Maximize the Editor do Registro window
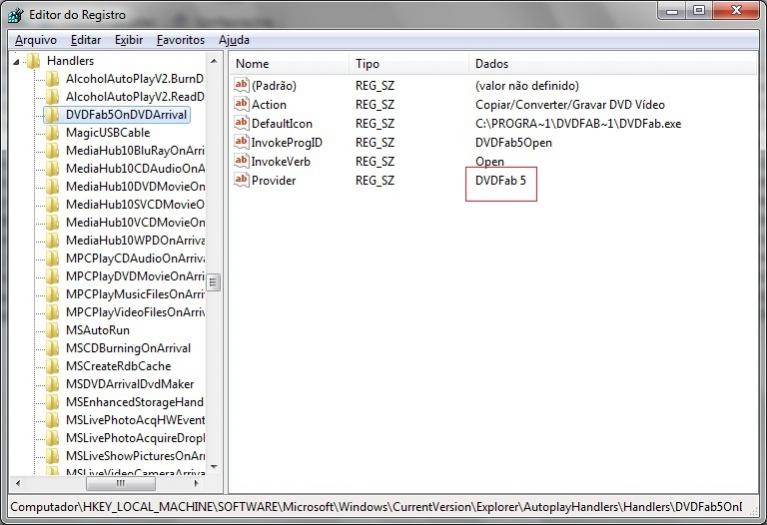 (x=699, y=11)
